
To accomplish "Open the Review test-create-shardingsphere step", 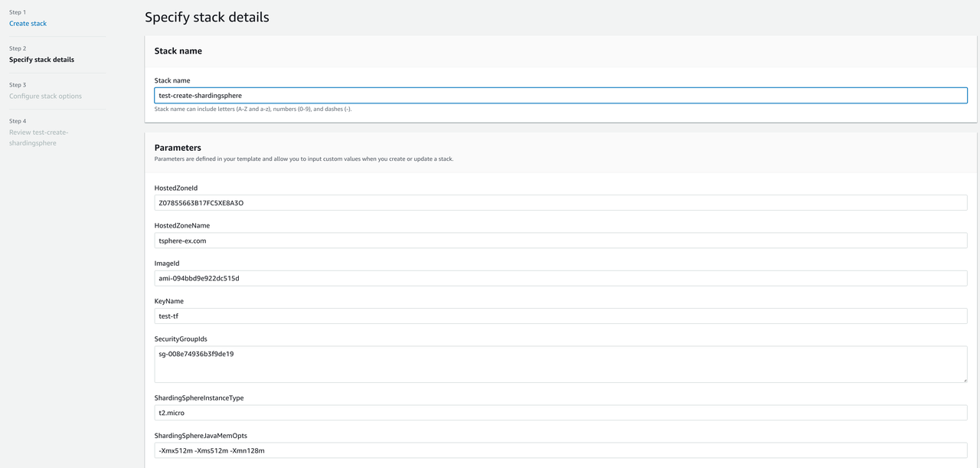I will pos(38,138).
